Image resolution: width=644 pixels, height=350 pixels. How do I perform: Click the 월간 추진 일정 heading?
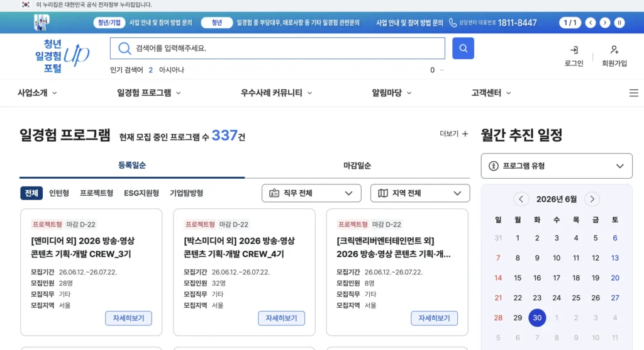coord(521,135)
